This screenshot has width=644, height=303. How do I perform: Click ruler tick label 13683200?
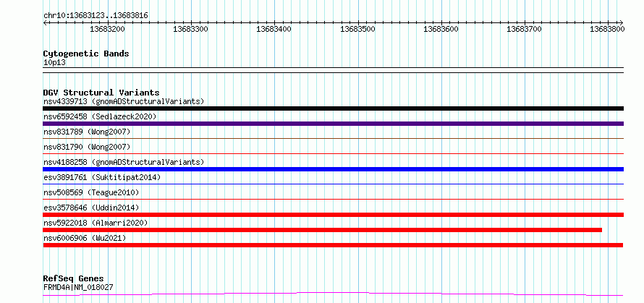[107, 29]
